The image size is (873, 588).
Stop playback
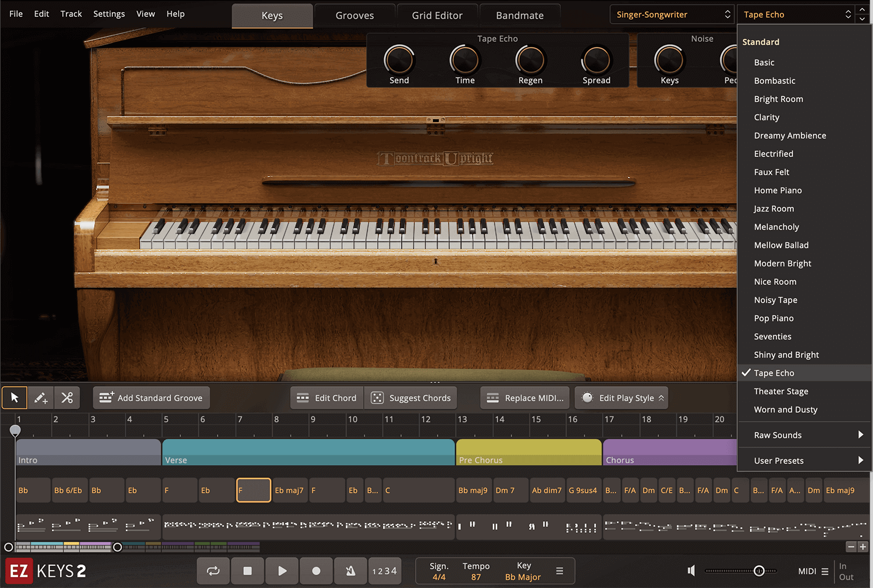[247, 571]
